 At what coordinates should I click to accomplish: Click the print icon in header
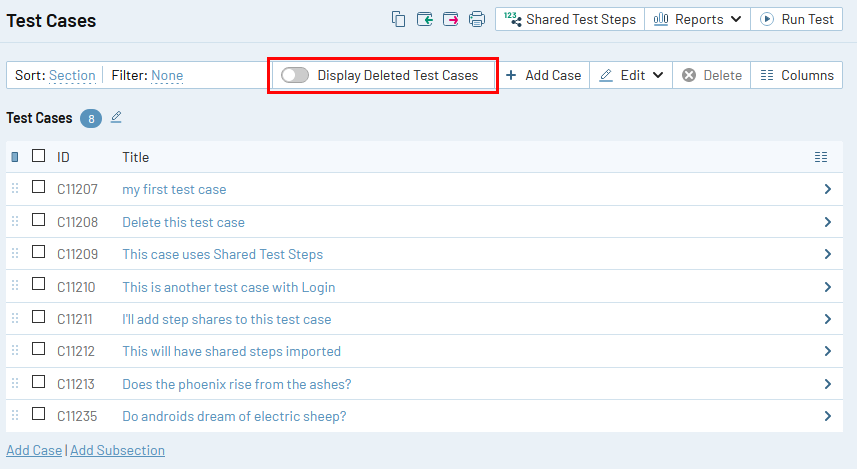[x=477, y=19]
